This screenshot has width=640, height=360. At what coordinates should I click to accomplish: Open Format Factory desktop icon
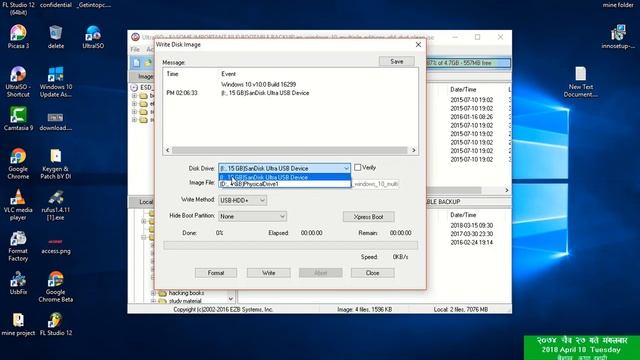18,246
